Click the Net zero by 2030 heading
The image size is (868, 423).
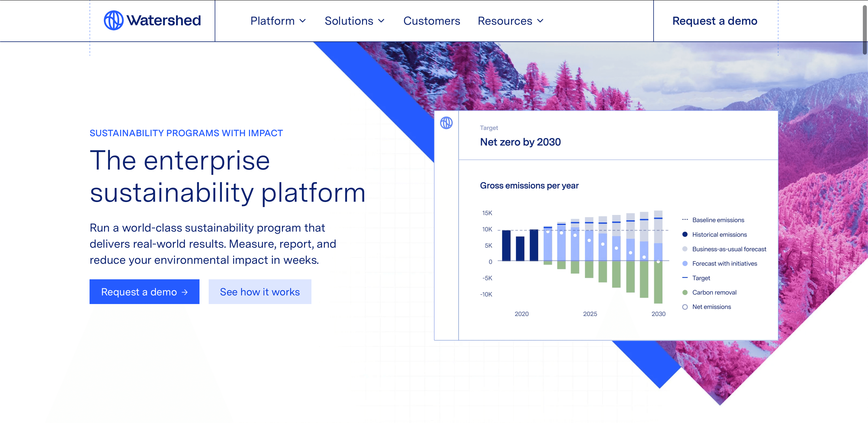520,142
